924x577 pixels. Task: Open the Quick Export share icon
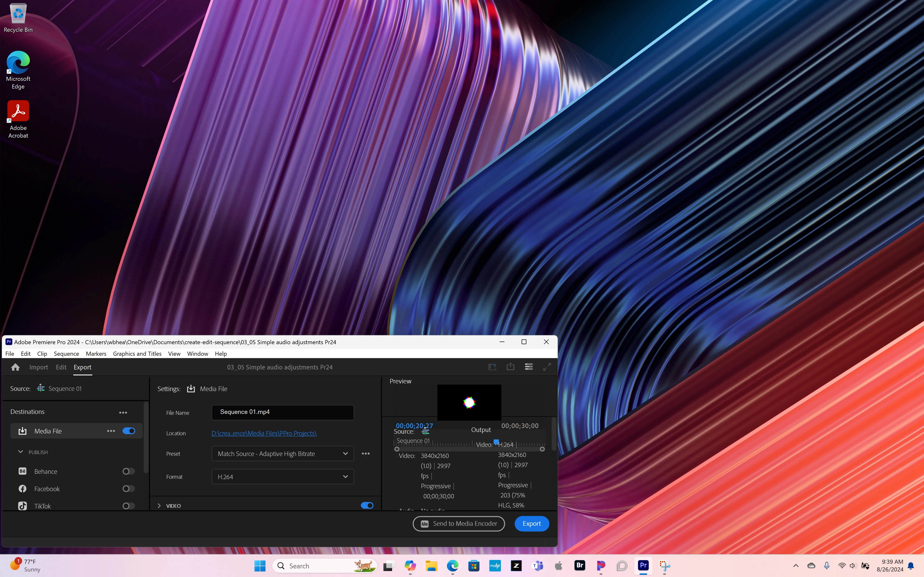click(x=510, y=367)
